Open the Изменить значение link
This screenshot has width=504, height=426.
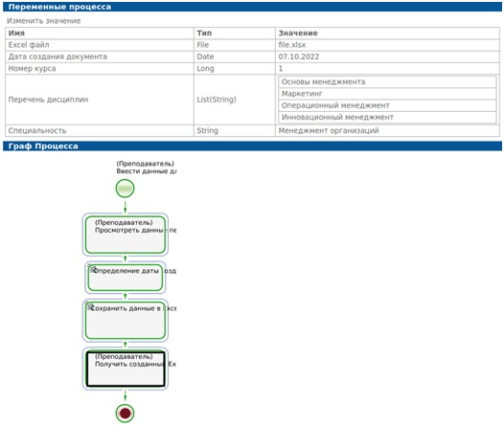tap(44, 21)
